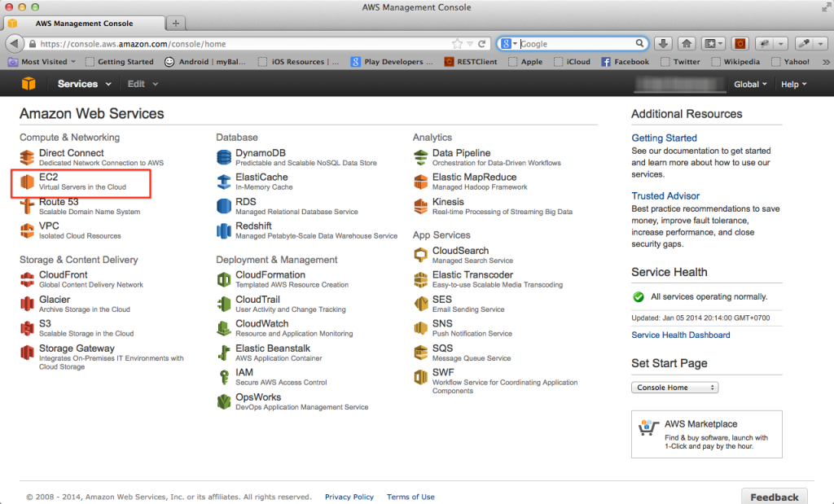
Task: Click the CloudFront red icon
Action: pyautogui.click(x=27, y=279)
